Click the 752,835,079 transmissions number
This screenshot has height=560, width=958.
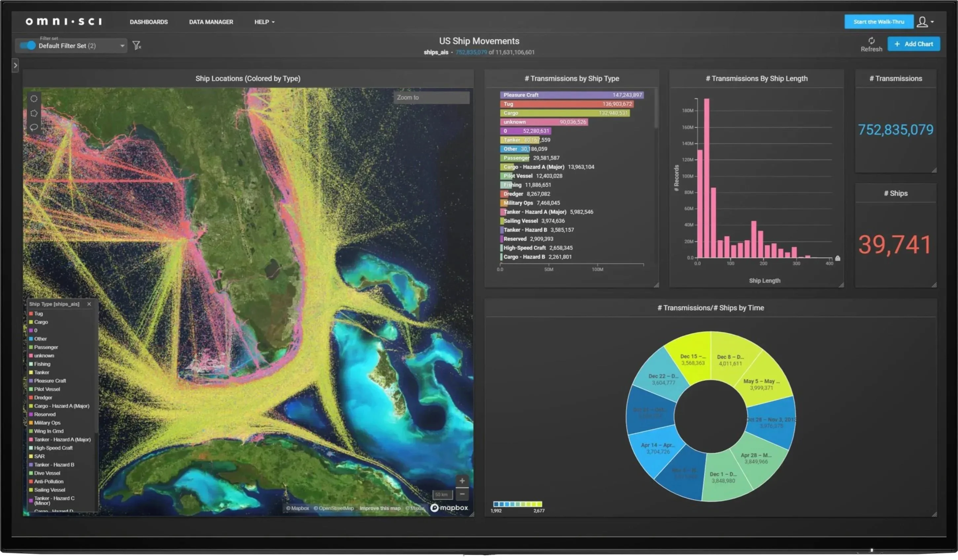pos(896,130)
